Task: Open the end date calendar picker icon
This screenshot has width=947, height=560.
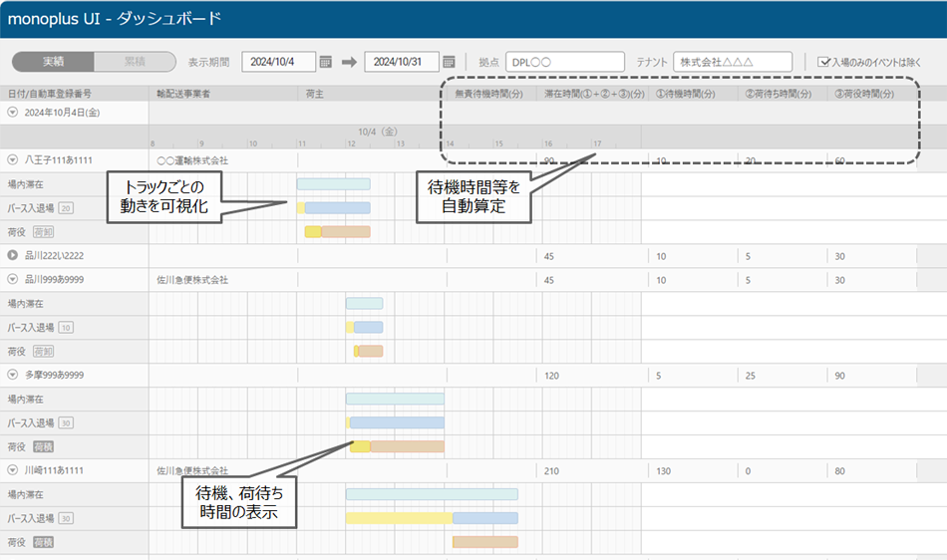Action: click(449, 62)
